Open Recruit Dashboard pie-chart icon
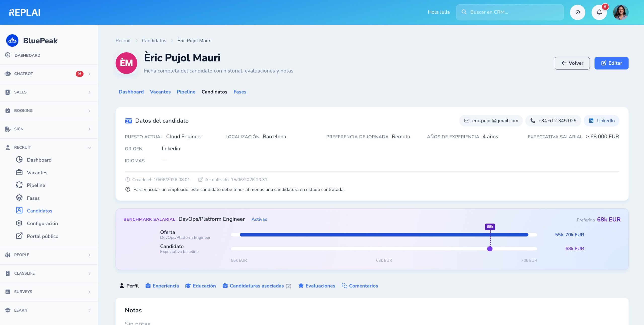Viewport: 644px width, 325px height. click(x=19, y=159)
